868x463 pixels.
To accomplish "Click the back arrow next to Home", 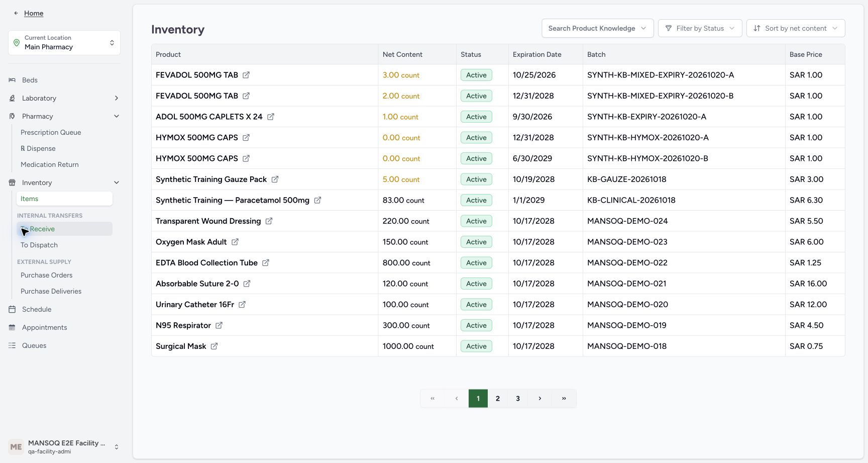I will click(x=16, y=13).
